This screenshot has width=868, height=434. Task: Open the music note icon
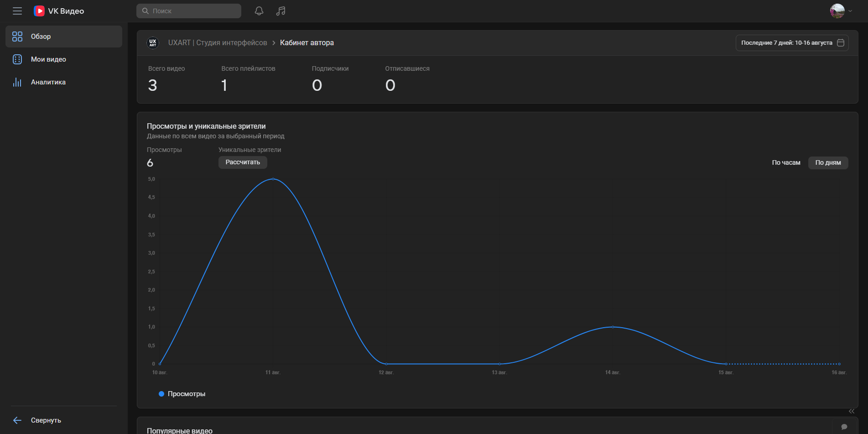(x=281, y=11)
